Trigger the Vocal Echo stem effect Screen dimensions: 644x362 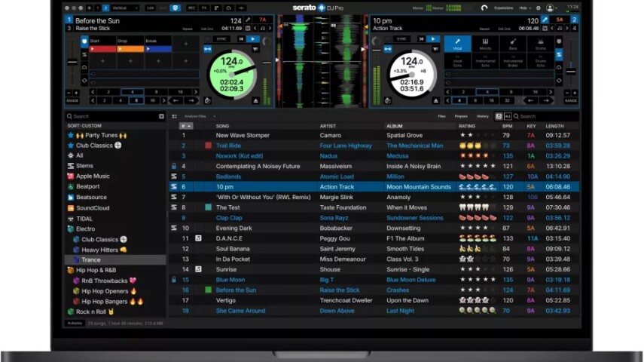(x=457, y=60)
